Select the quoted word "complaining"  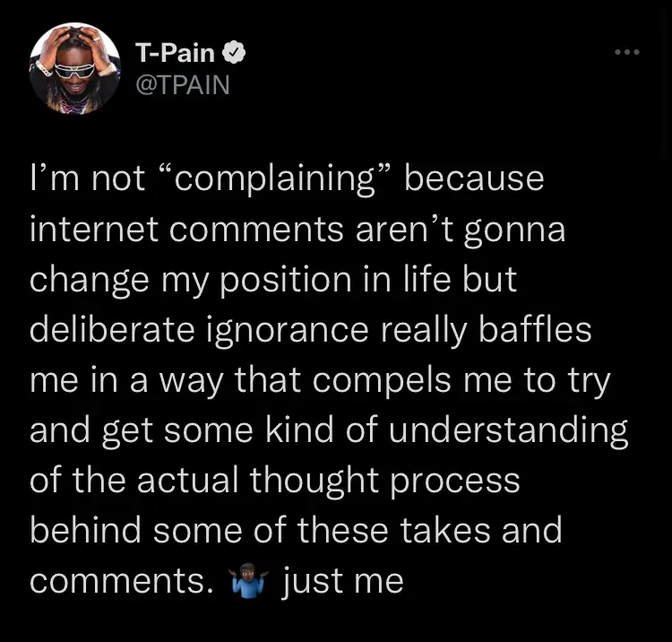[274, 178]
